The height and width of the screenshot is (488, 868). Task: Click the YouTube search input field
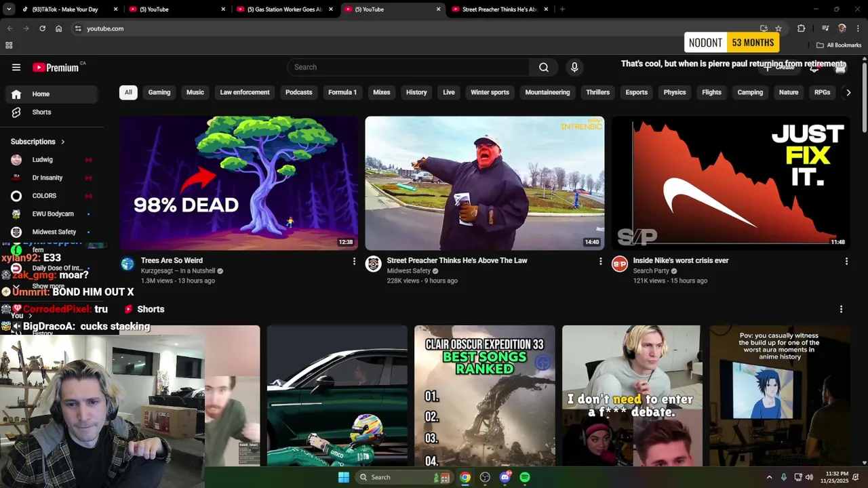[408, 67]
